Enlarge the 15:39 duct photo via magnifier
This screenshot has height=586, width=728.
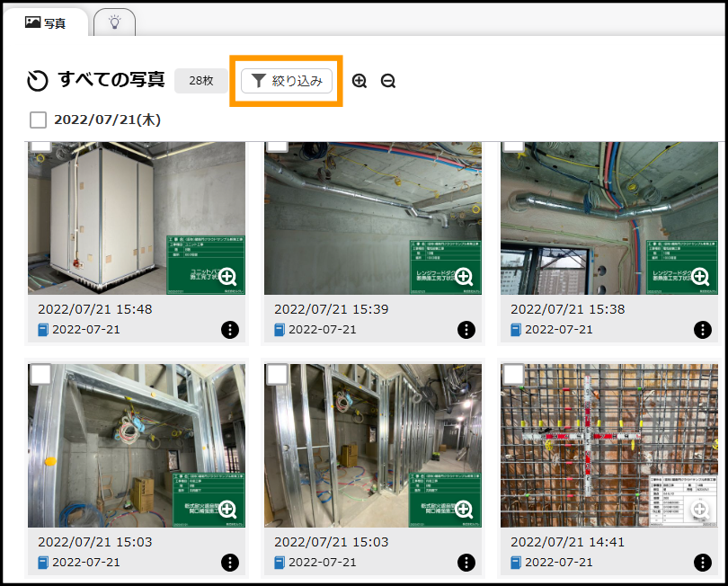(464, 277)
